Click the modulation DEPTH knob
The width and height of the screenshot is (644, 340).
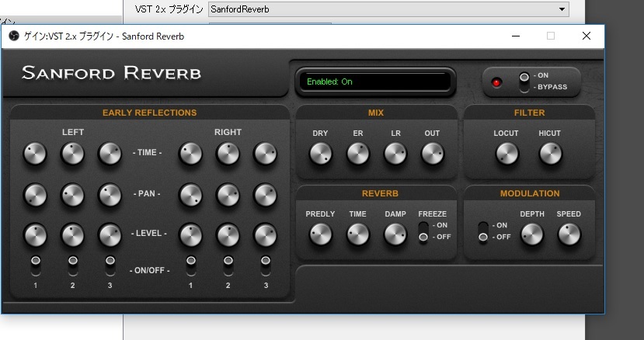click(532, 235)
